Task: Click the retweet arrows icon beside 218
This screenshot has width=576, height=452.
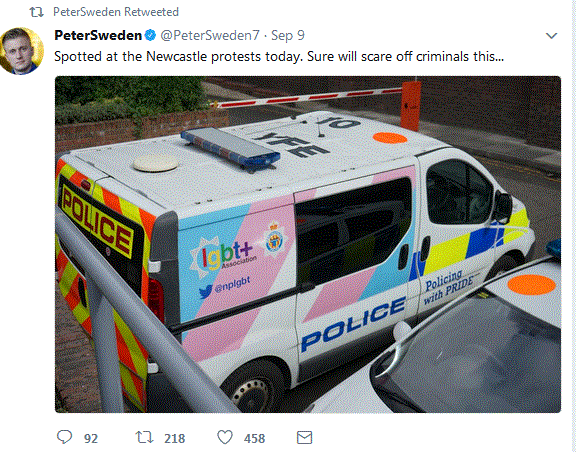Action: [144, 437]
